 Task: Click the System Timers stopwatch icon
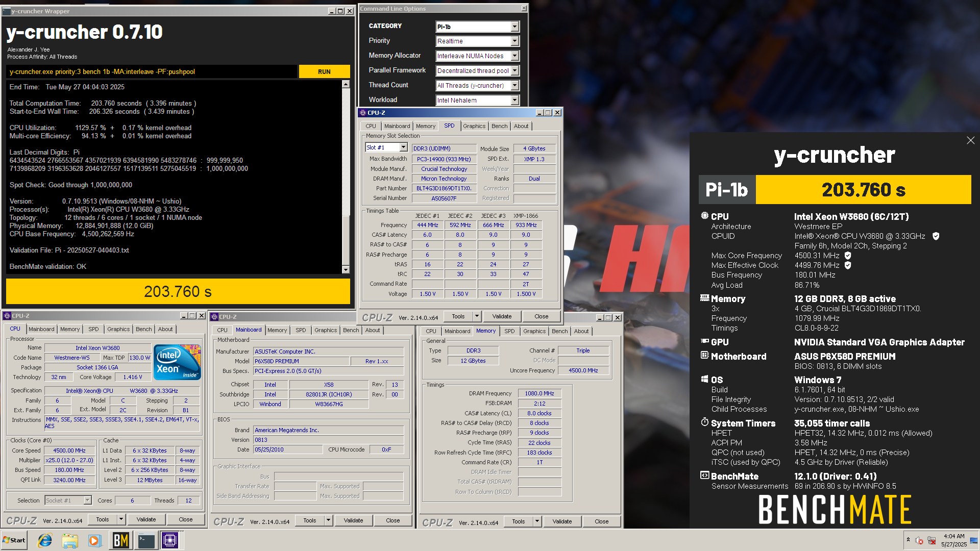click(704, 422)
